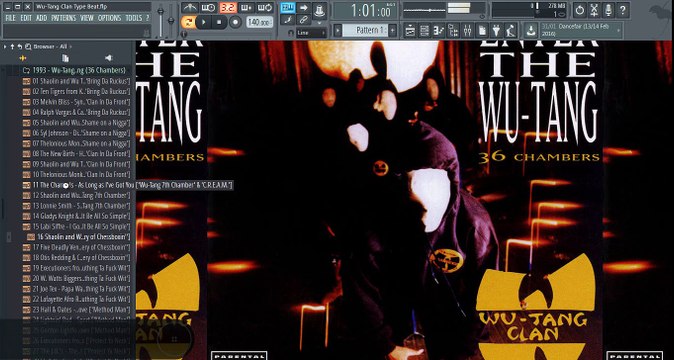Screen dimensions: 674x360
Task: Click the one-click audio recording microphone
Action: click(608, 10)
